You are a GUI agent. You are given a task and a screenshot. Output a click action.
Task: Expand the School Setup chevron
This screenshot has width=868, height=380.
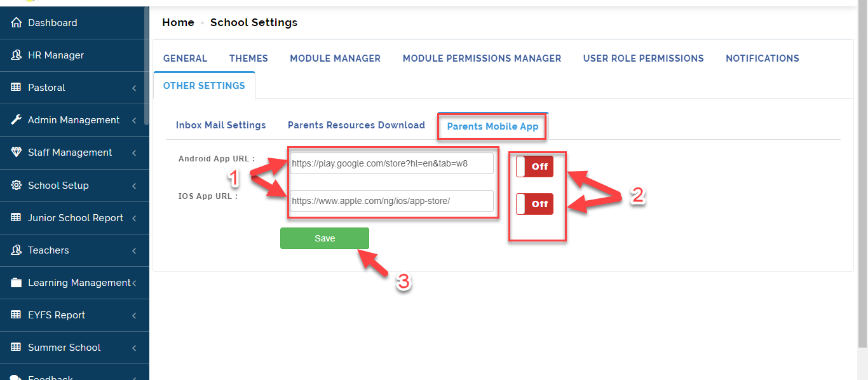pyautogui.click(x=134, y=186)
